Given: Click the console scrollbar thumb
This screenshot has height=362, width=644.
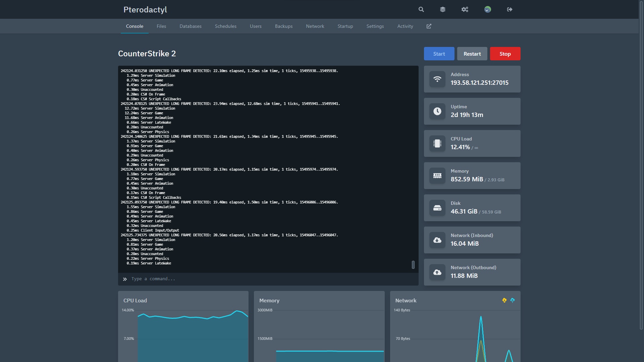Looking at the screenshot, I should click(413, 265).
